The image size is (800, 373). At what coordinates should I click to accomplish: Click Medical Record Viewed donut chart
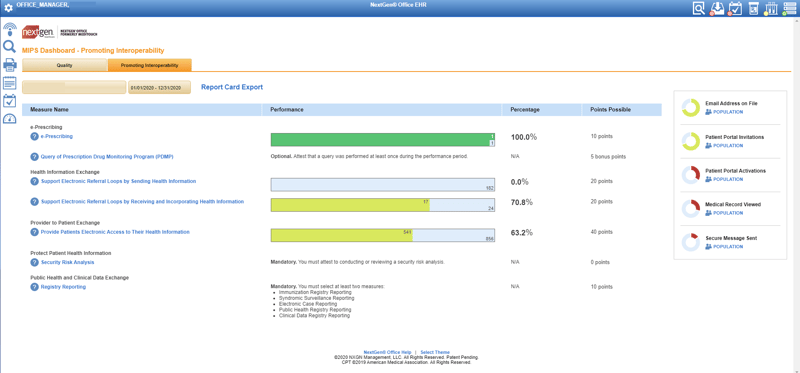(690, 209)
